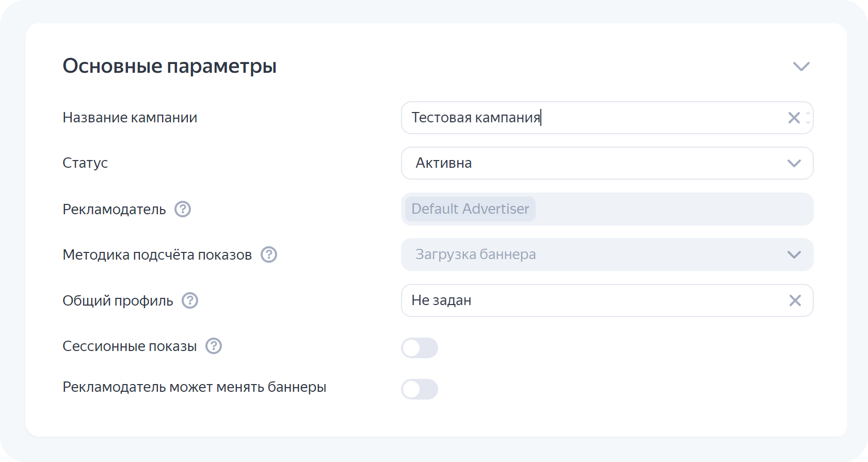Clear the campaign name with X icon
Screen dimensions: 868x462
794,118
